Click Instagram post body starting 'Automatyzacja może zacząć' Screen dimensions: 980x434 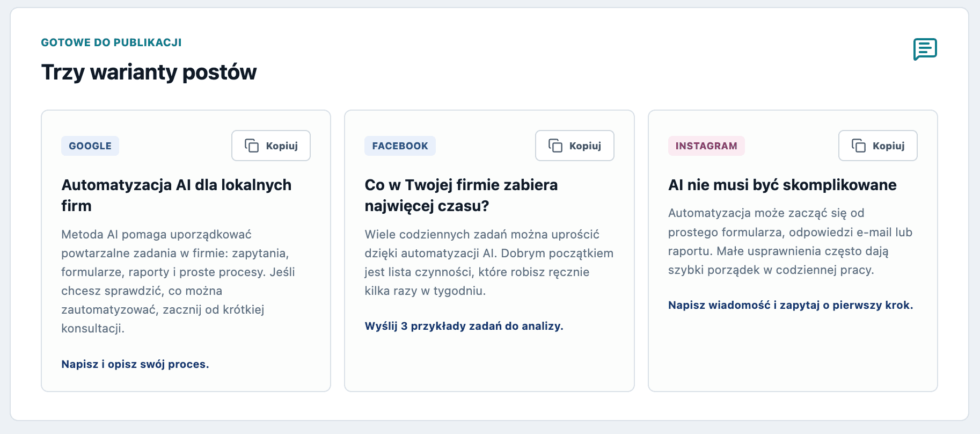790,242
